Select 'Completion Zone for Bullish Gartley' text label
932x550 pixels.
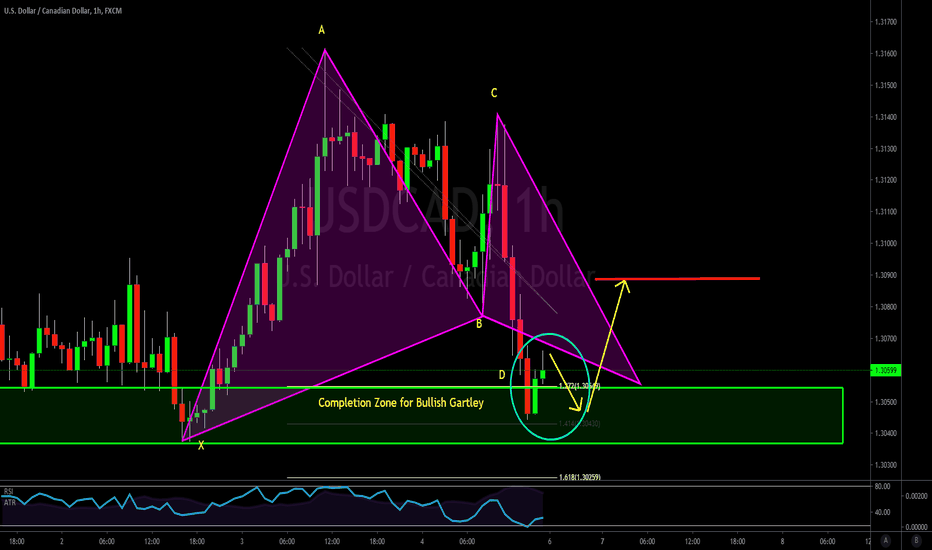pos(401,403)
